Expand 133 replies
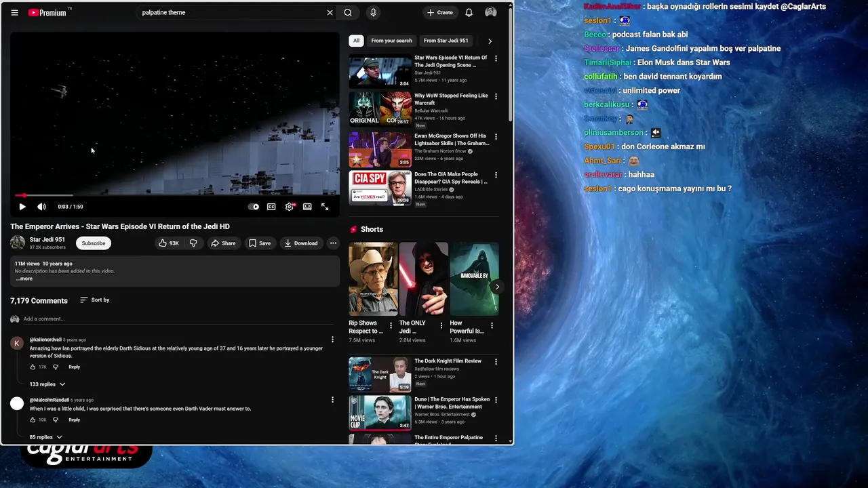 click(x=47, y=384)
